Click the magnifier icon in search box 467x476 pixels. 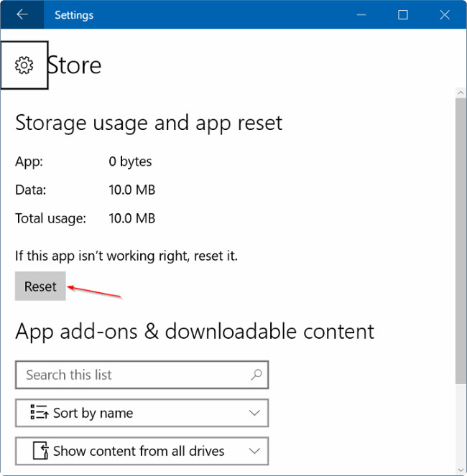[x=256, y=375]
